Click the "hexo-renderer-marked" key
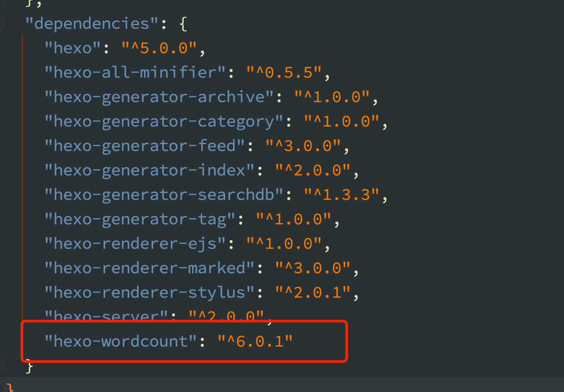Image resolution: width=564 pixels, height=392 pixels. [x=150, y=268]
